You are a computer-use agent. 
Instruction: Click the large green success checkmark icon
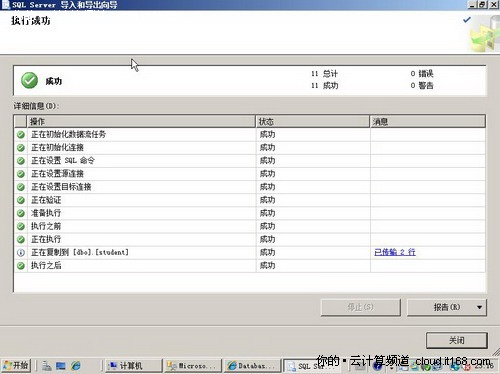point(29,80)
